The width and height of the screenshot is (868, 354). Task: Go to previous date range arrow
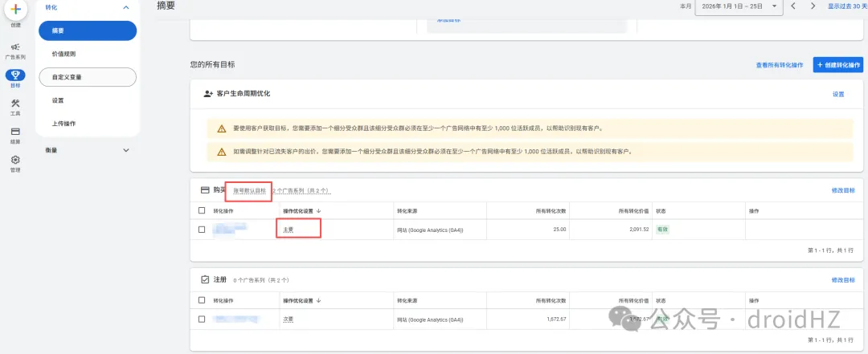pos(793,6)
